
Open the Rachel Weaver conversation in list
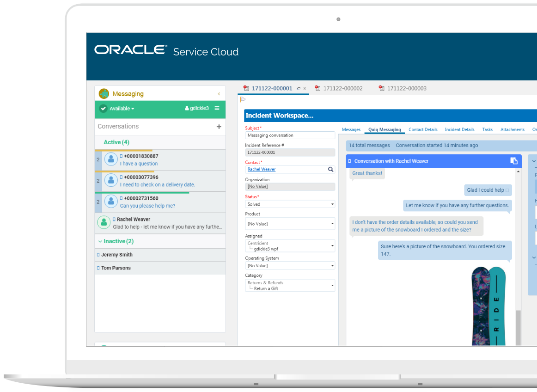click(160, 223)
